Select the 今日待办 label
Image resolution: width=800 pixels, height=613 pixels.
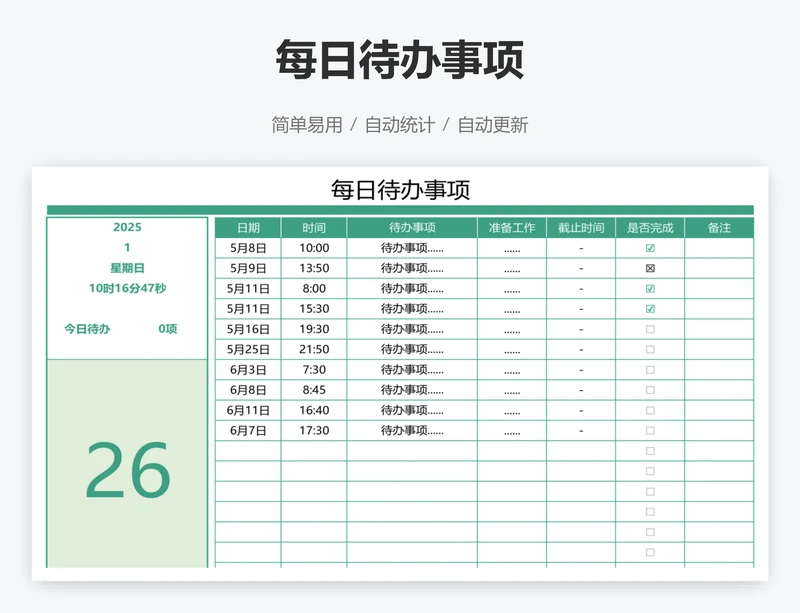(87, 329)
